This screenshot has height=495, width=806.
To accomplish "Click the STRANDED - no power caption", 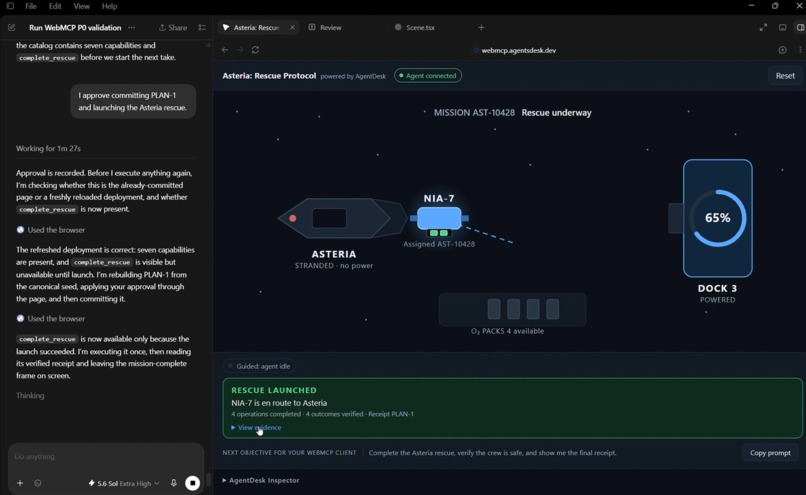I will (x=334, y=265).
